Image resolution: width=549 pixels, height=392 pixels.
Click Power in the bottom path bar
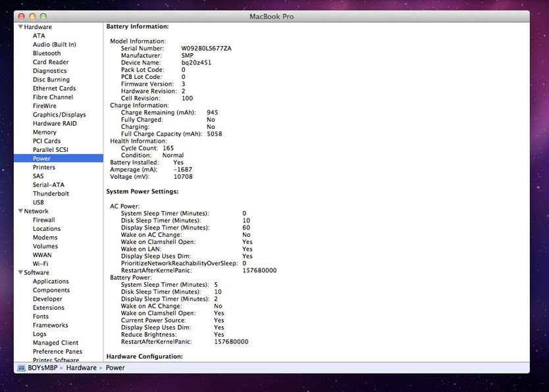[x=115, y=368]
